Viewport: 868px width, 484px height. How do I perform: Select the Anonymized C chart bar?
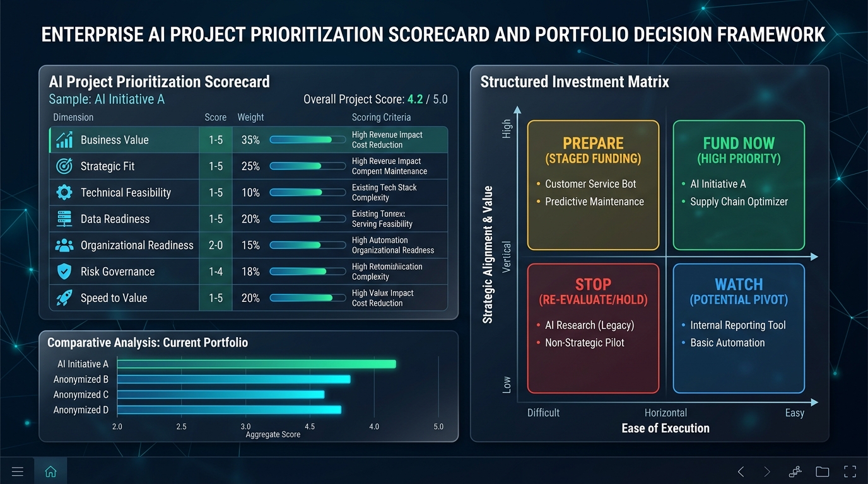click(x=221, y=395)
